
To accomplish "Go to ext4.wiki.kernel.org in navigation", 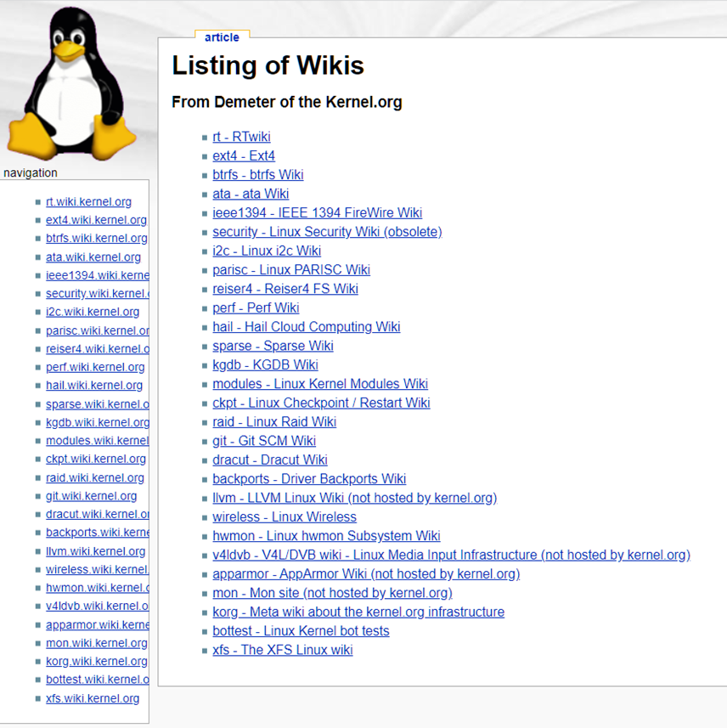I will pos(96,220).
